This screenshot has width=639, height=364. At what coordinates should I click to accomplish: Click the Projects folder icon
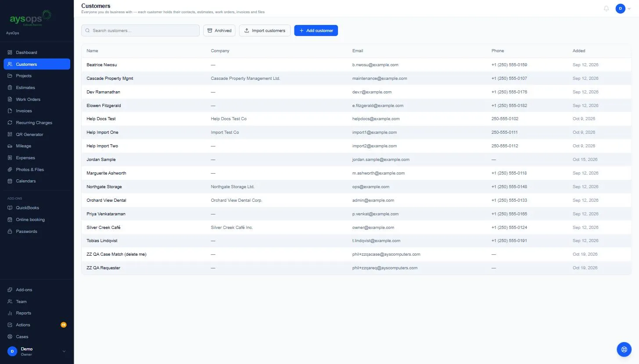[10, 76]
